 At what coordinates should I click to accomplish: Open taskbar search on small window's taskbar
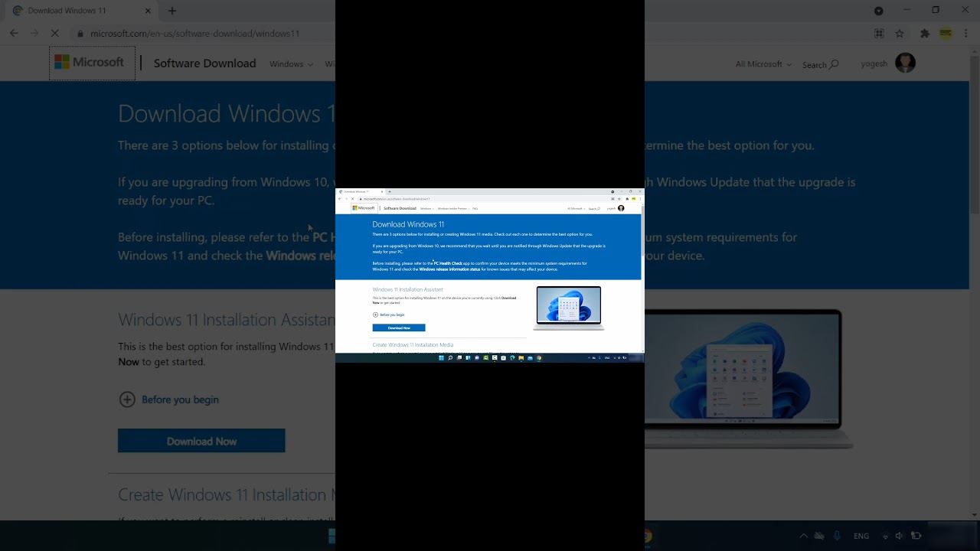tap(450, 357)
